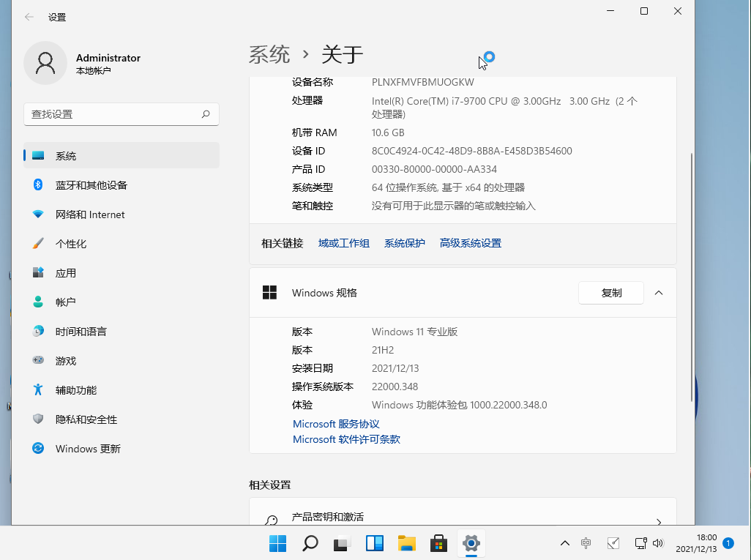
Task: Click the search magnifier icon in settings search
Action: (206, 114)
